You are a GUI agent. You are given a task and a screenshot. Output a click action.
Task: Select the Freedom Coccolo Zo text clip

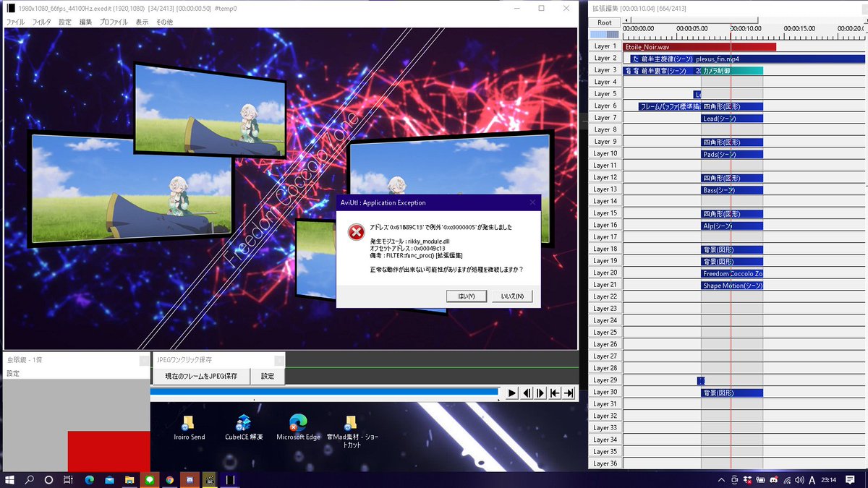tap(732, 273)
